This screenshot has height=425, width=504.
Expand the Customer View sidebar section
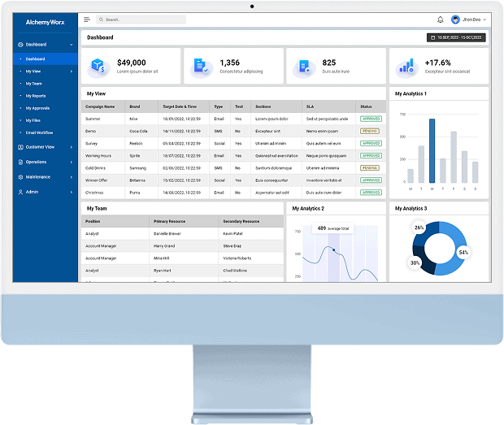pos(72,147)
